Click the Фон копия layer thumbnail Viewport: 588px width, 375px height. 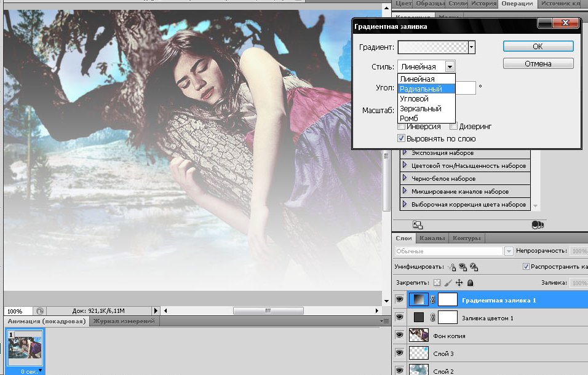pos(418,335)
